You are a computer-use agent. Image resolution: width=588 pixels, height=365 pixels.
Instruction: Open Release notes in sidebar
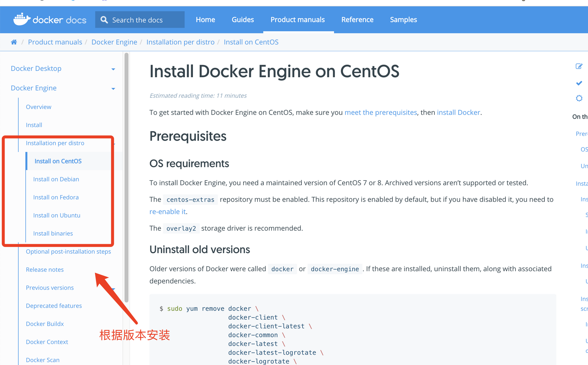45,270
